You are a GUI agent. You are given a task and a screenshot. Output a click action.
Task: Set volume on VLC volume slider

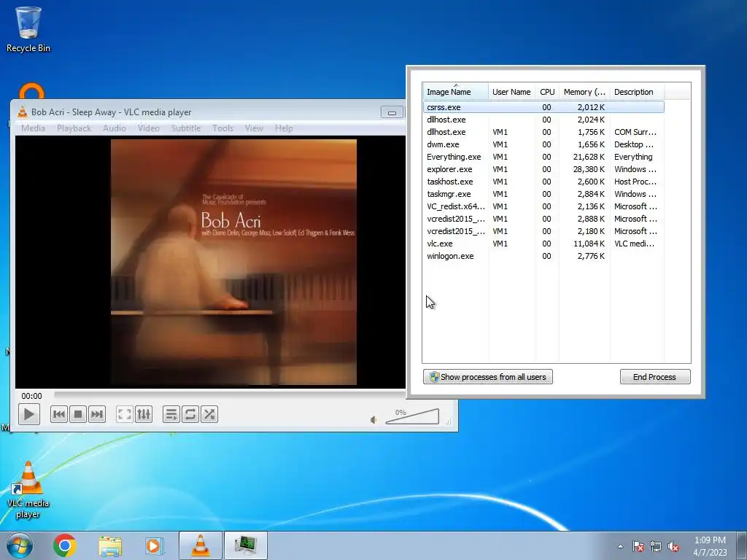(x=412, y=416)
